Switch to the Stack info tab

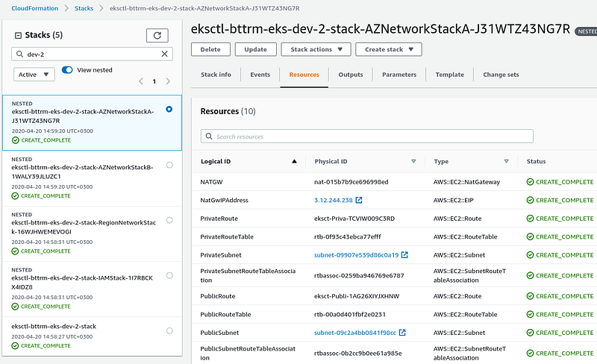click(x=216, y=75)
